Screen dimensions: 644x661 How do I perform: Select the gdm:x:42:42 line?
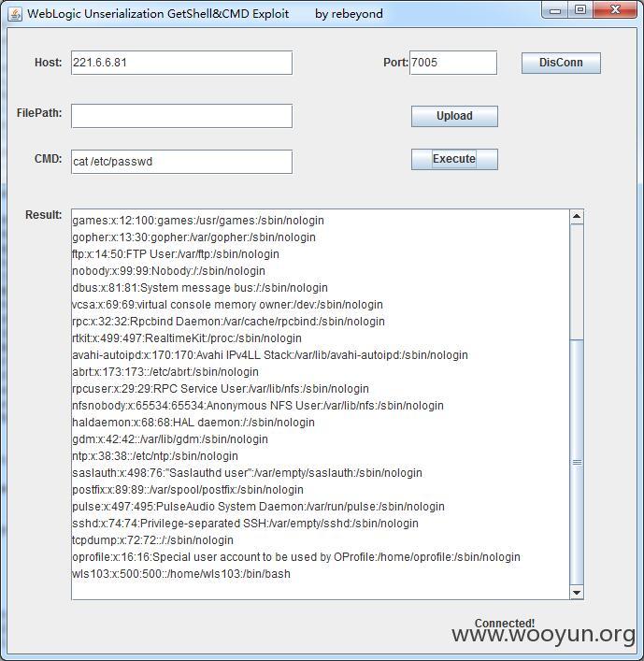[170, 439]
